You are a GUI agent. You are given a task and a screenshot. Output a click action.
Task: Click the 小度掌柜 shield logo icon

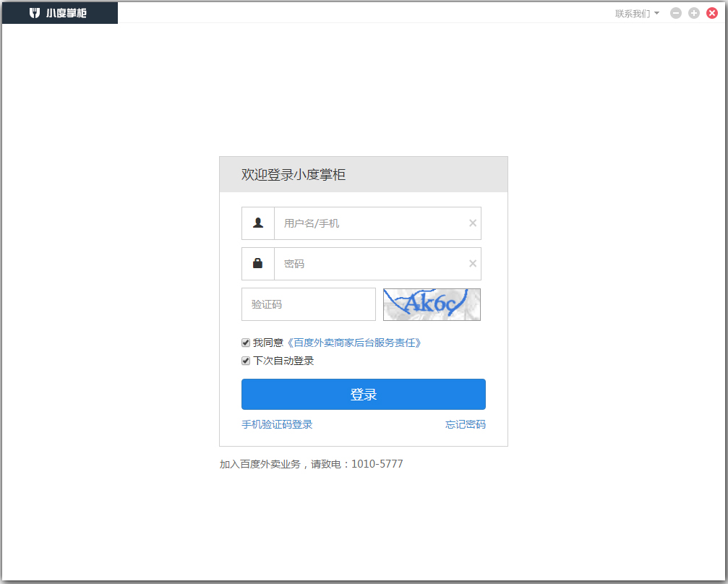(x=35, y=13)
